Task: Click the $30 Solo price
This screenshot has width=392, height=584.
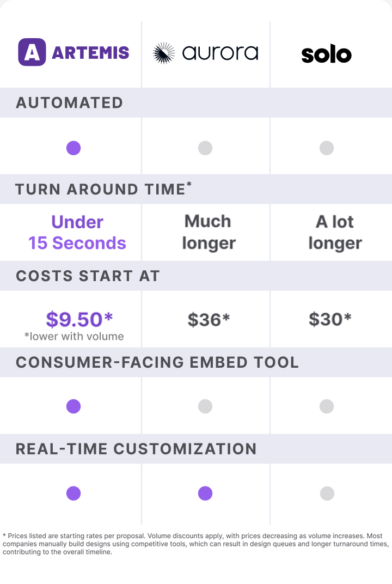Action: click(330, 319)
